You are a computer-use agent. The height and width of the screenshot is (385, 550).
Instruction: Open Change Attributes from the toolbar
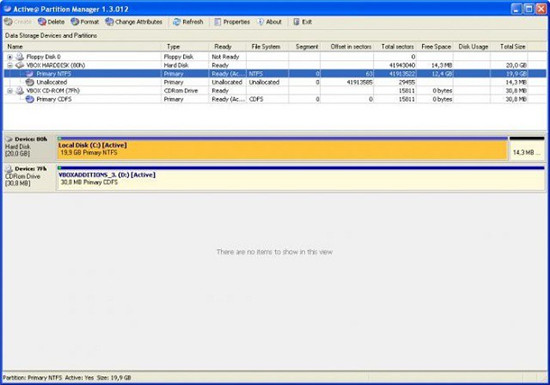134,22
